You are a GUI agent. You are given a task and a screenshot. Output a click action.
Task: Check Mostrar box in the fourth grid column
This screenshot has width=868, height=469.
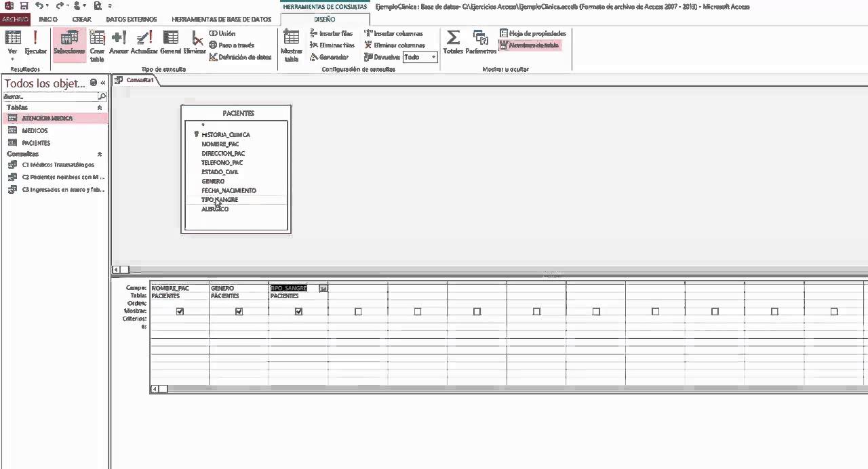click(358, 312)
